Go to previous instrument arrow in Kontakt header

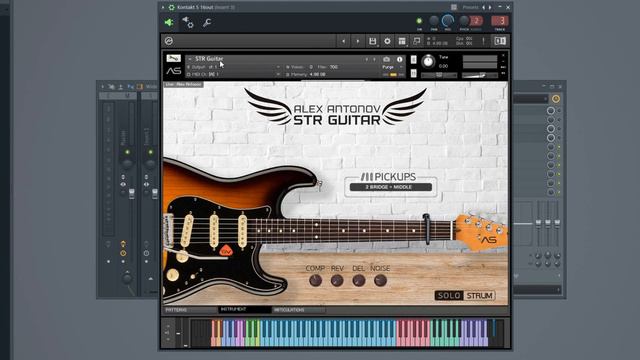pos(343,41)
